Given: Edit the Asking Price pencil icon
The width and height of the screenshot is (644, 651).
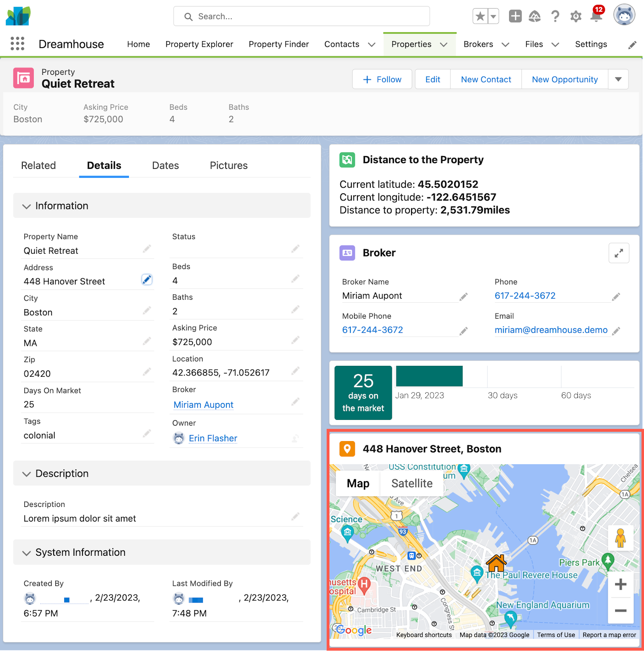Looking at the screenshot, I should [x=296, y=340].
